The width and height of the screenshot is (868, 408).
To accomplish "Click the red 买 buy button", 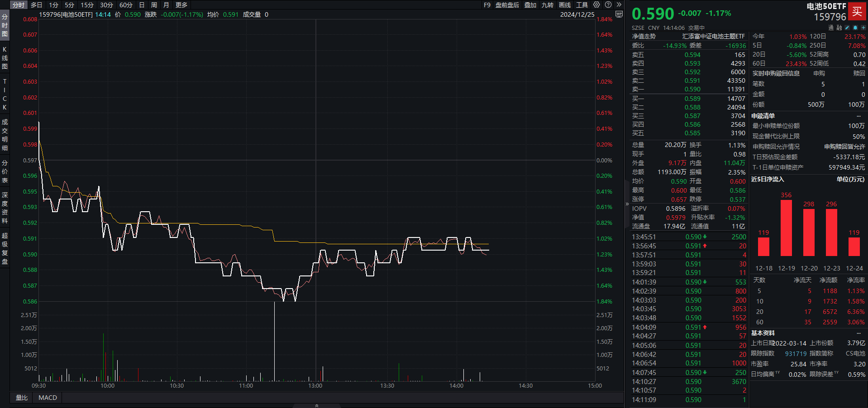I will click(857, 12).
